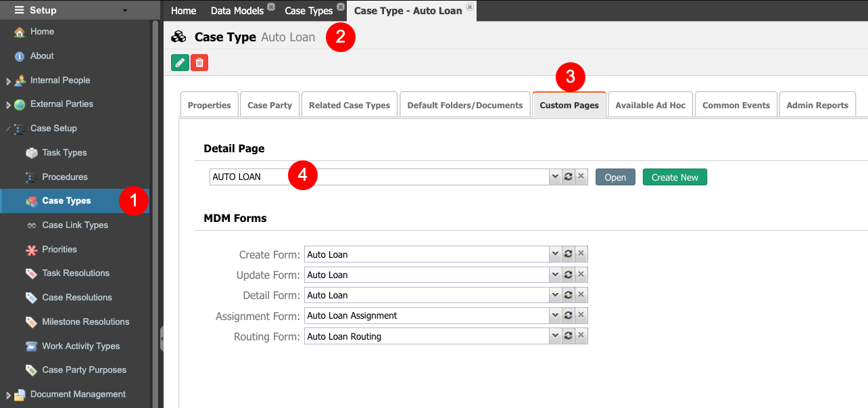
Task: Click the Document Management folder icon
Action: (20, 394)
